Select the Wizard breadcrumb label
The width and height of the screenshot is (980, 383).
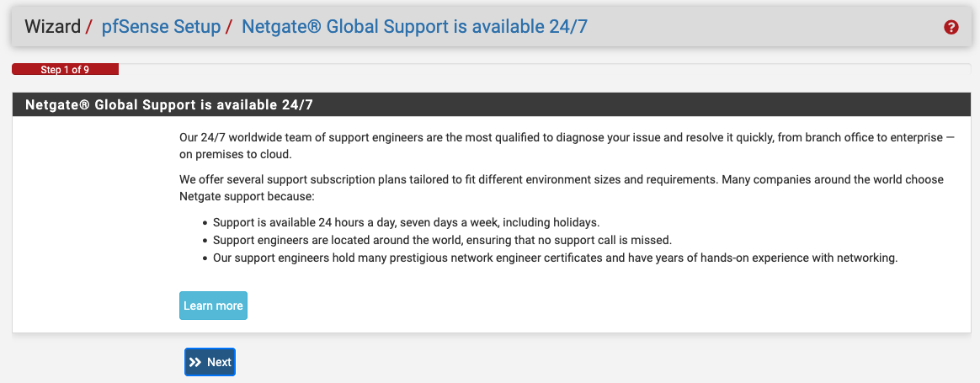52,26
